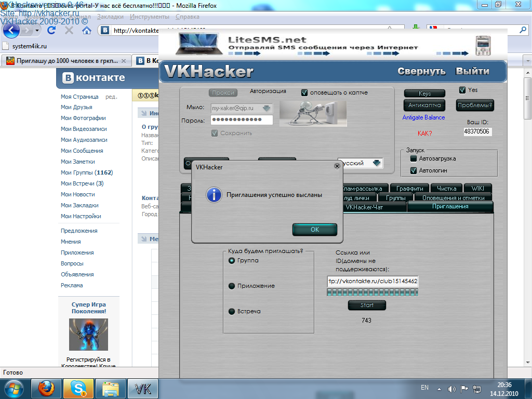Viewport: 532px width, 399px height.
Task: Select the Встреча radio button
Action: [232, 312]
